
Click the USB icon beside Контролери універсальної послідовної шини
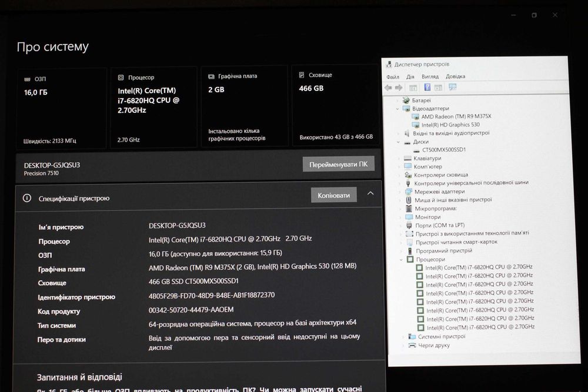click(409, 183)
